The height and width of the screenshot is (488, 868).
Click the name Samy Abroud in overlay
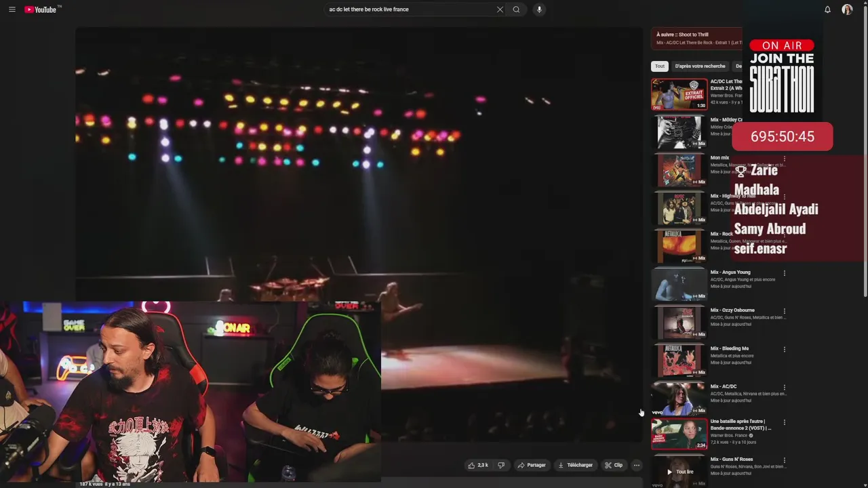click(770, 229)
